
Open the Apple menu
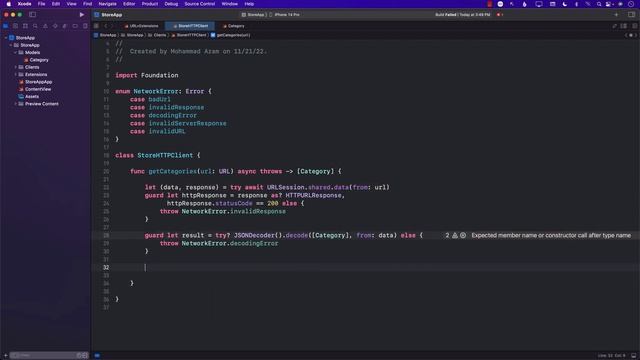point(9,4)
